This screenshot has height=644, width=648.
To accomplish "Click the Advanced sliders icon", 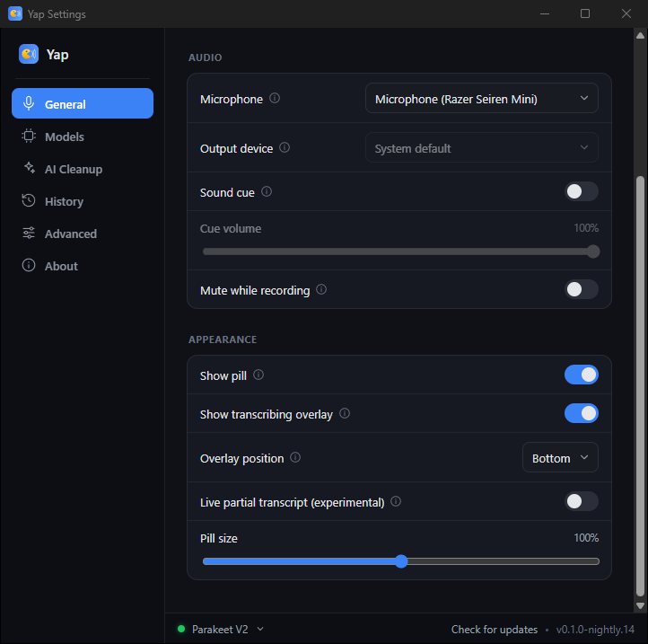I will pyautogui.click(x=29, y=233).
